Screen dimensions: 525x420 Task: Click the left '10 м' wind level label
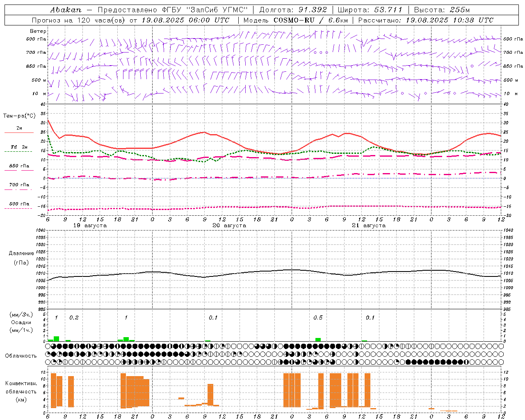pyautogui.click(x=40, y=94)
